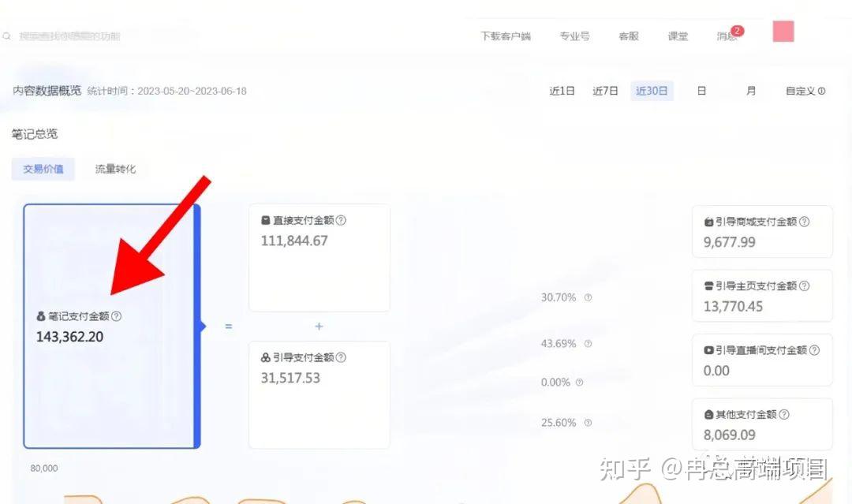Click the 111,844.67 direct payment value

coord(294,241)
